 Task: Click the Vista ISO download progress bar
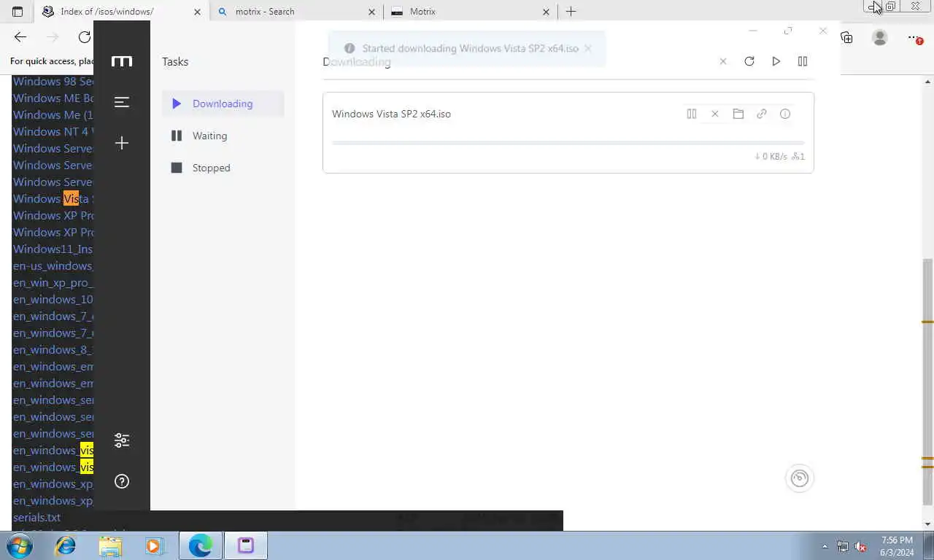point(568,143)
